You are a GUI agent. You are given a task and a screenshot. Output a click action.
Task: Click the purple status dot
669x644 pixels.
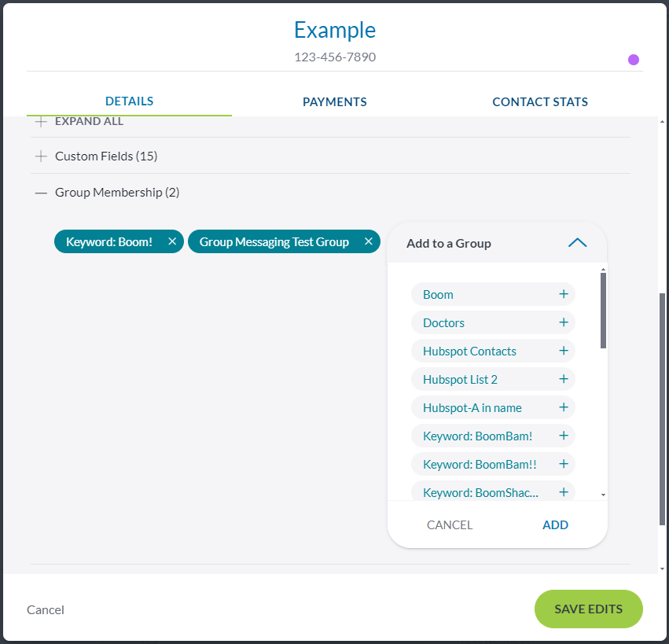coord(634,60)
